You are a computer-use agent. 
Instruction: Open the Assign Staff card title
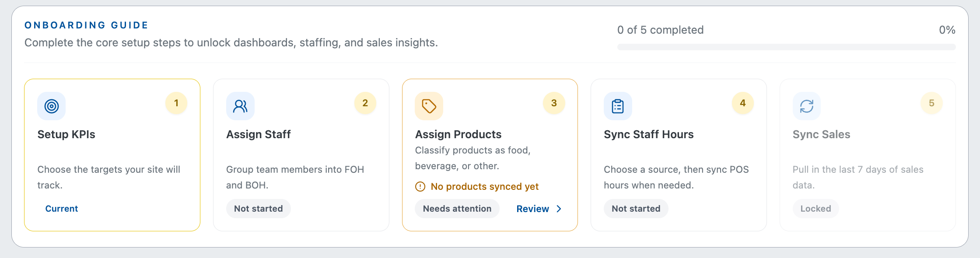coord(259,135)
